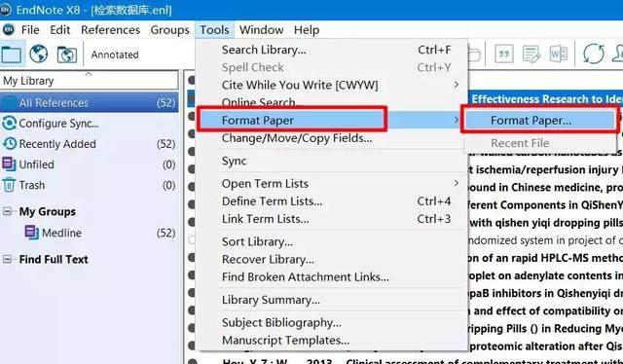This screenshot has width=623, height=364.
Task: Click Format Paper... in the submenu
Action: point(540,120)
